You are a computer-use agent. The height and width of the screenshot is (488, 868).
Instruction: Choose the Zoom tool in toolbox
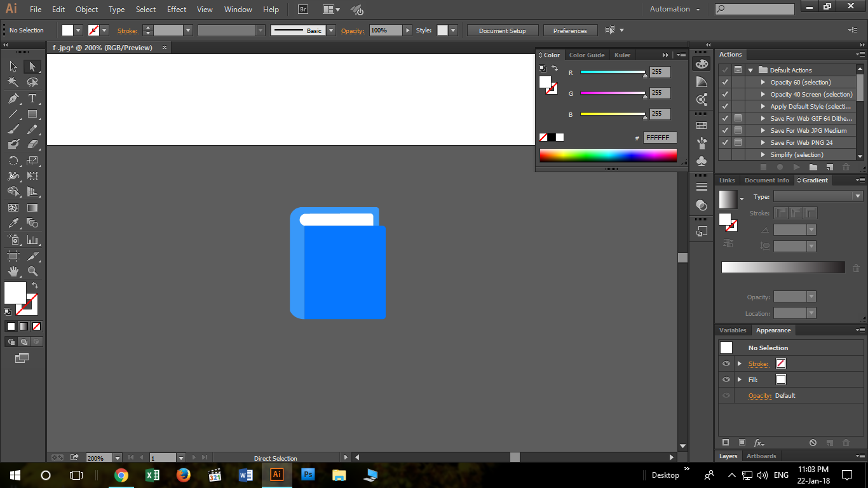point(32,271)
